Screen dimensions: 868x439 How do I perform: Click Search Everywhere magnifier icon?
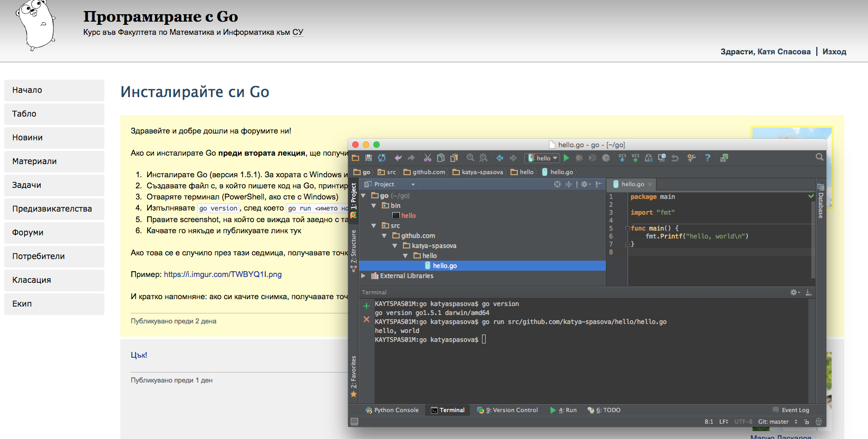coord(819,157)
